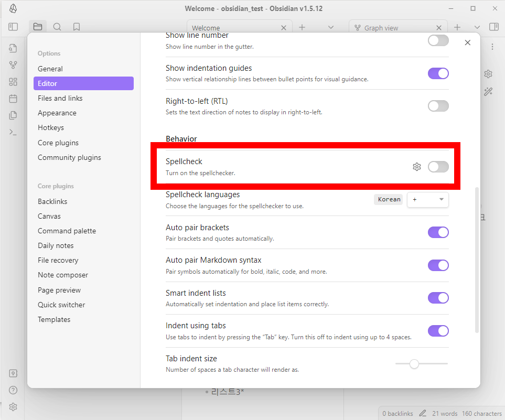Insert template icon in ribbon
Viewport: 505px width, 420px height.
tap(13, 115)
